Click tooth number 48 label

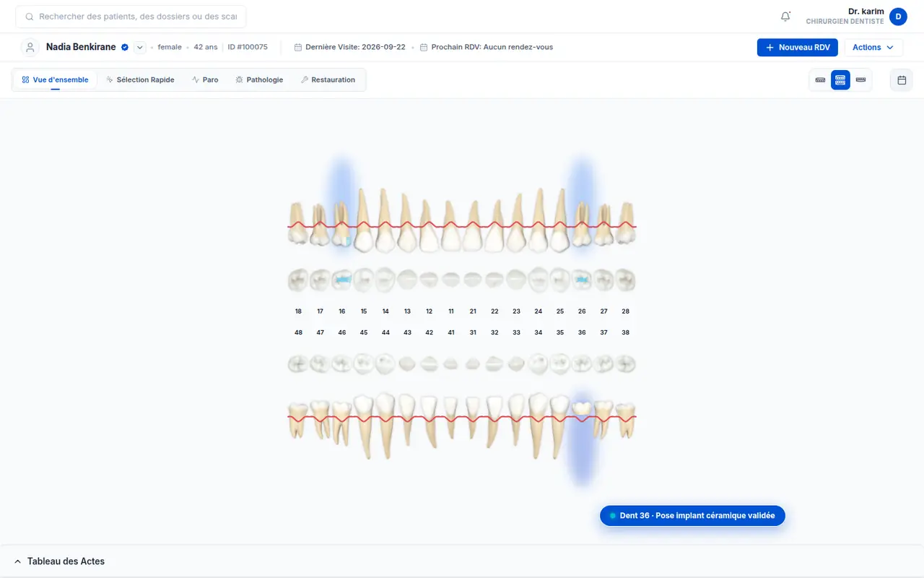(x=298, y=332)
